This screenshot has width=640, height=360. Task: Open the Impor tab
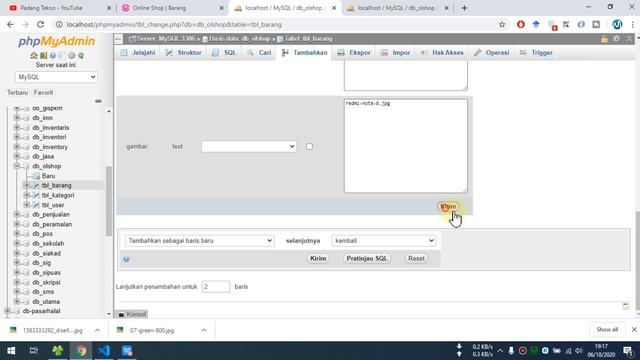coord(396,53)
